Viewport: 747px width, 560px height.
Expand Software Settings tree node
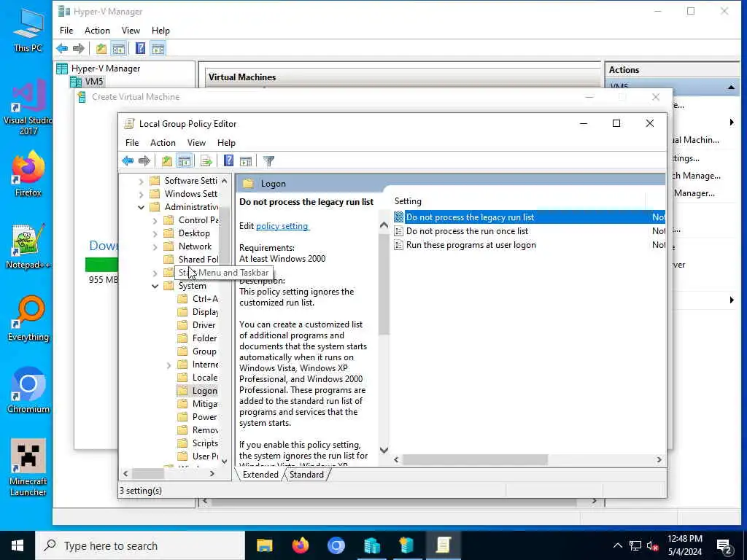141,181
